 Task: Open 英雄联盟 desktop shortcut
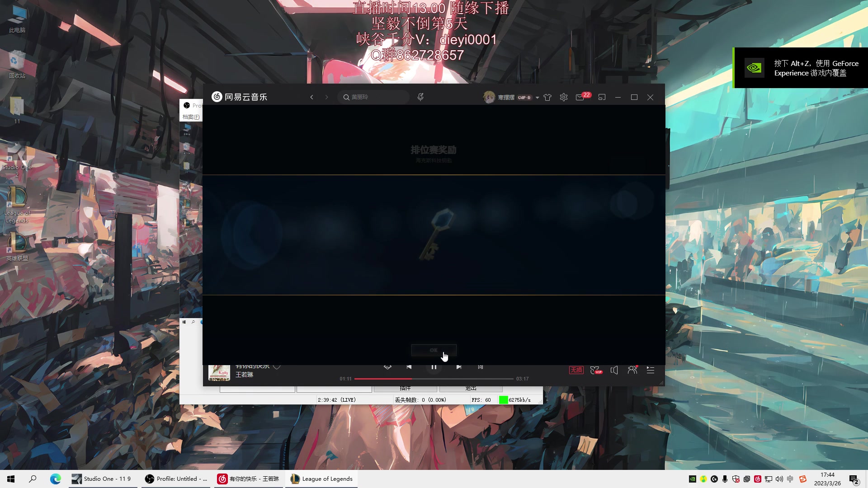[17, 247]
